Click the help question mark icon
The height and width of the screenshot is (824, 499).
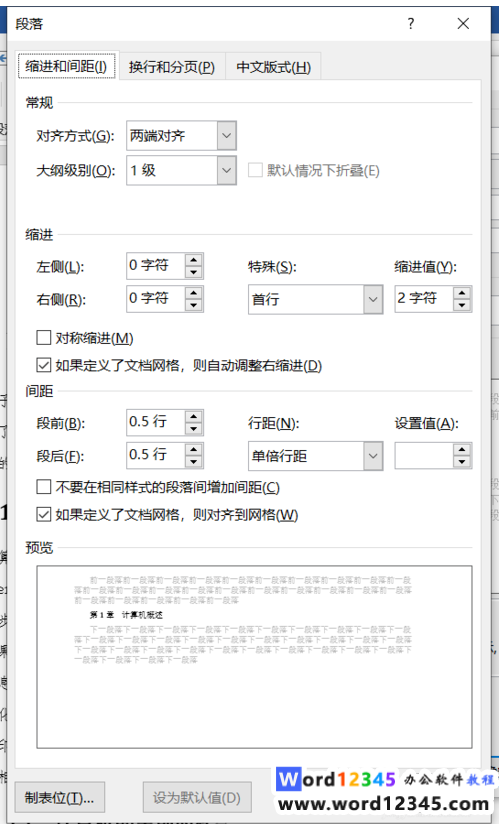point(411,24)
